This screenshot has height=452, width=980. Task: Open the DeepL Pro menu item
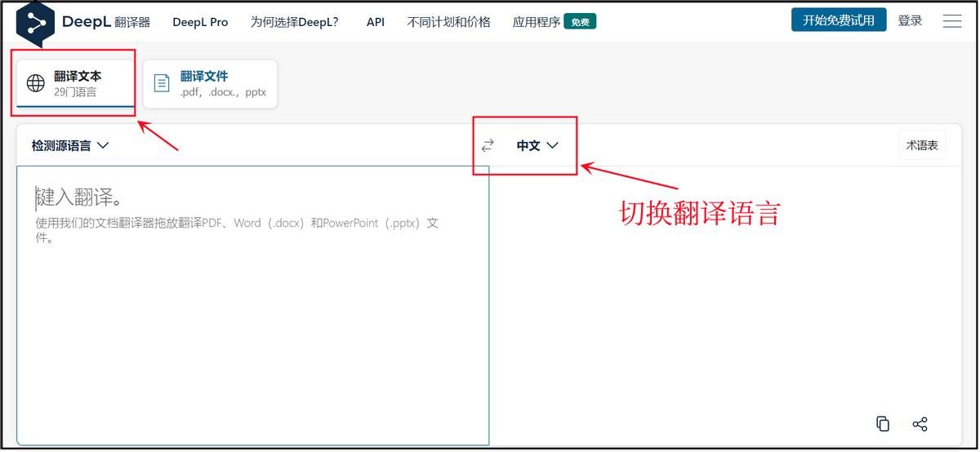[x=200, y=22]
